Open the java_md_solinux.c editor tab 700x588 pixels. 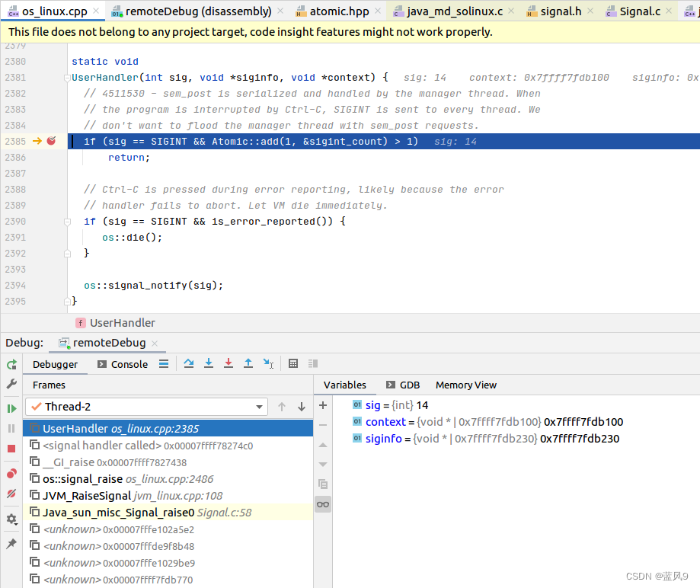click(454, 11)
